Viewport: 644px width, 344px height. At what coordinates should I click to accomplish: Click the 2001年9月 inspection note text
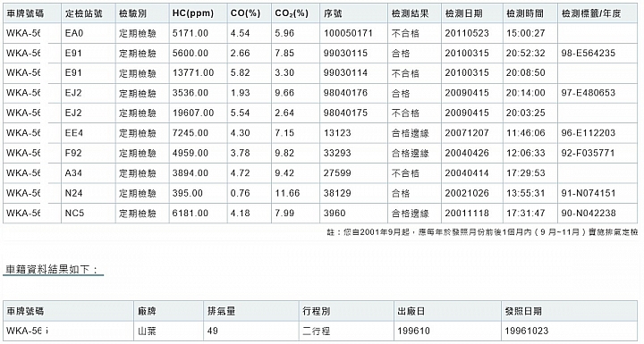pos(482,232)
